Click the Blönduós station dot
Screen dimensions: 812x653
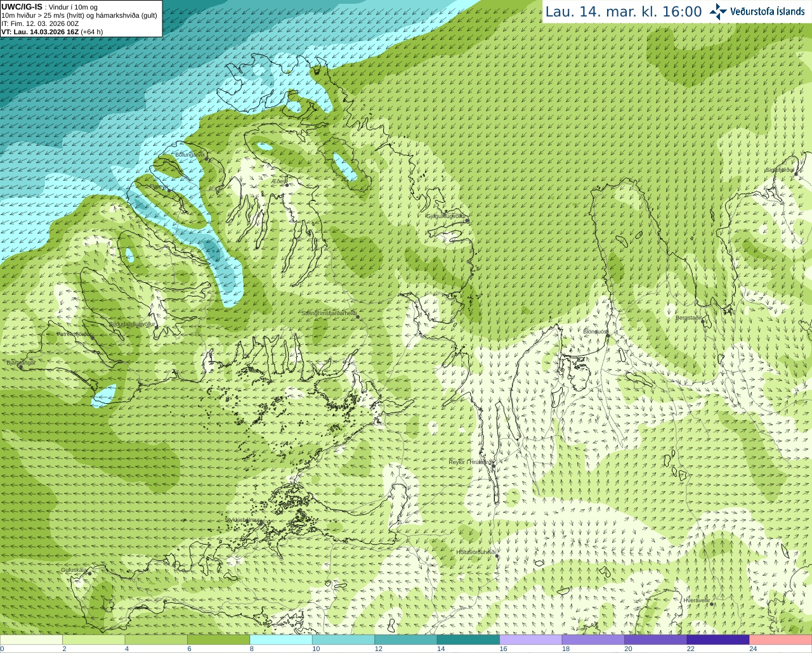click(x=607, y=335)
